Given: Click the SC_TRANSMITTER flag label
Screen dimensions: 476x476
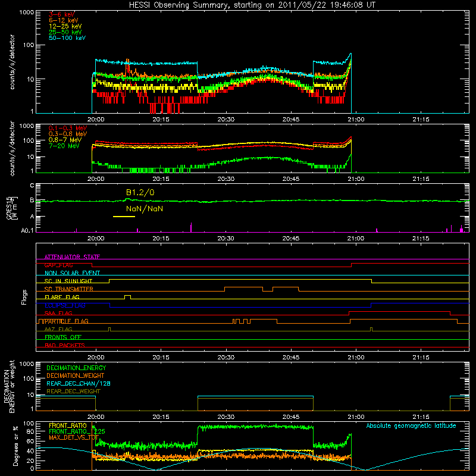Looking at the screenshot, I should point(68,289).
